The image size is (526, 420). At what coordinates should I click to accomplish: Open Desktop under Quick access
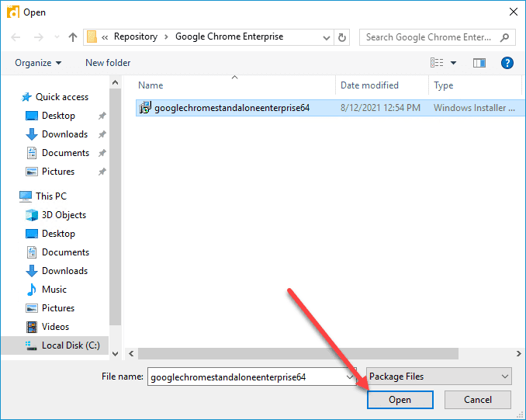50,116
